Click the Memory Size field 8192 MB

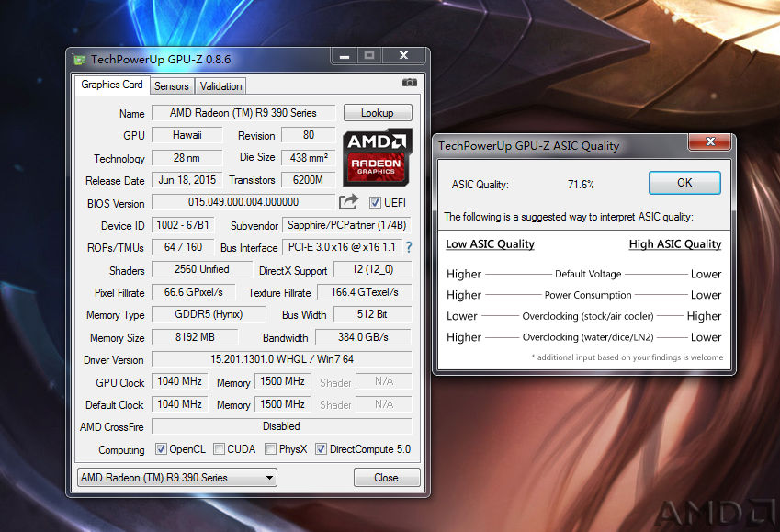click(195, 337)
